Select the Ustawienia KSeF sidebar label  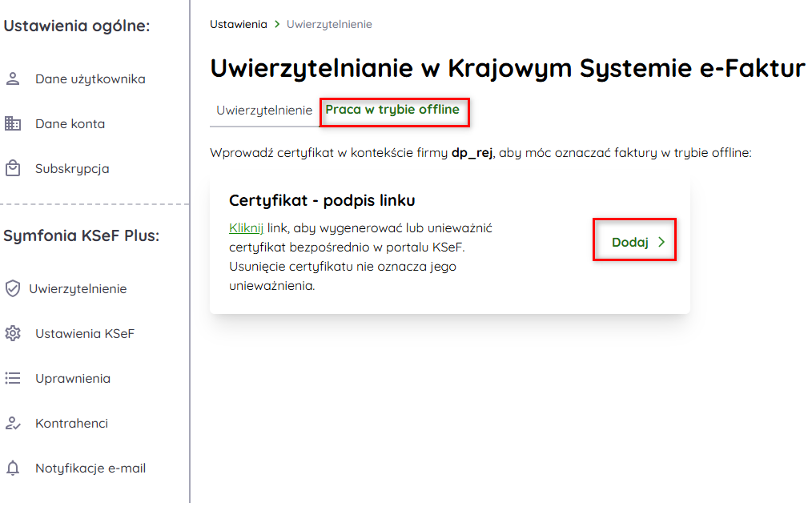click(85, 333)
